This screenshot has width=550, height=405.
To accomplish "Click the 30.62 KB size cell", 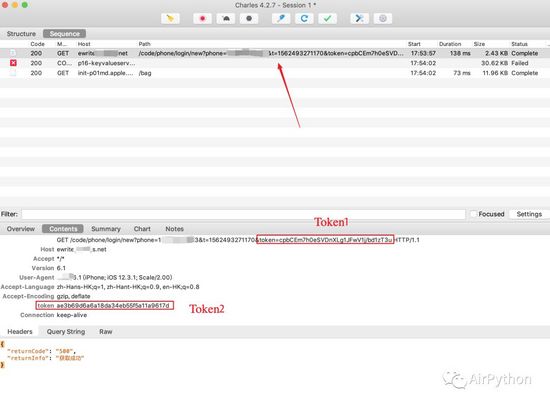I will click(x=494, y=63).
